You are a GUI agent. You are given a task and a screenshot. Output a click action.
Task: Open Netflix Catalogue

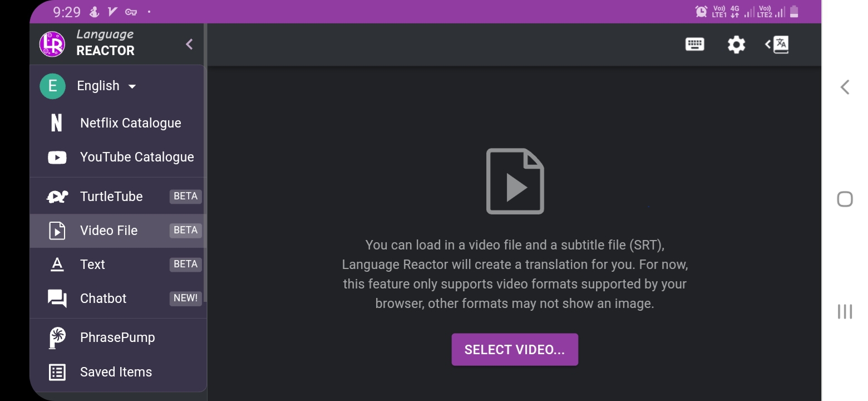point(118,123)
